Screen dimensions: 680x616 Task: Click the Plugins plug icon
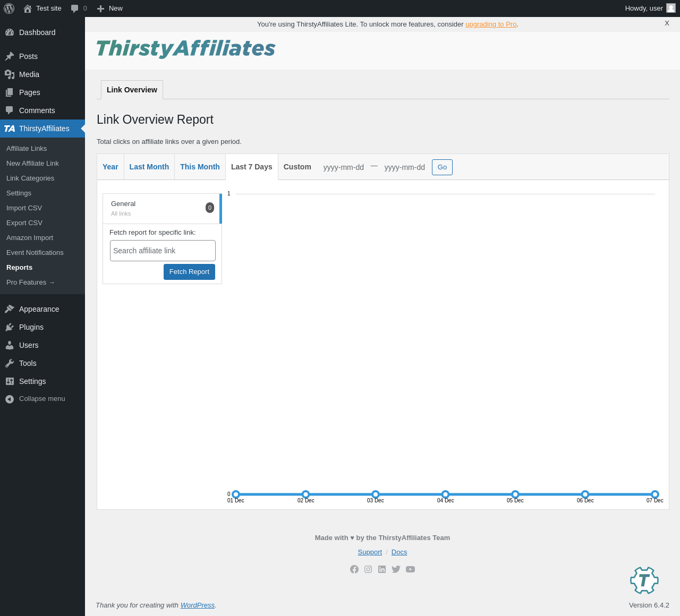coord(10,327)
